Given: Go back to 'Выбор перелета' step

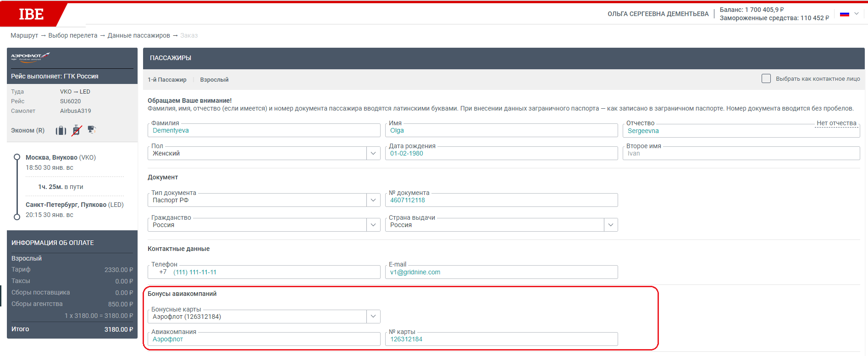Looking at the screenshot, I should pos(72,35).
